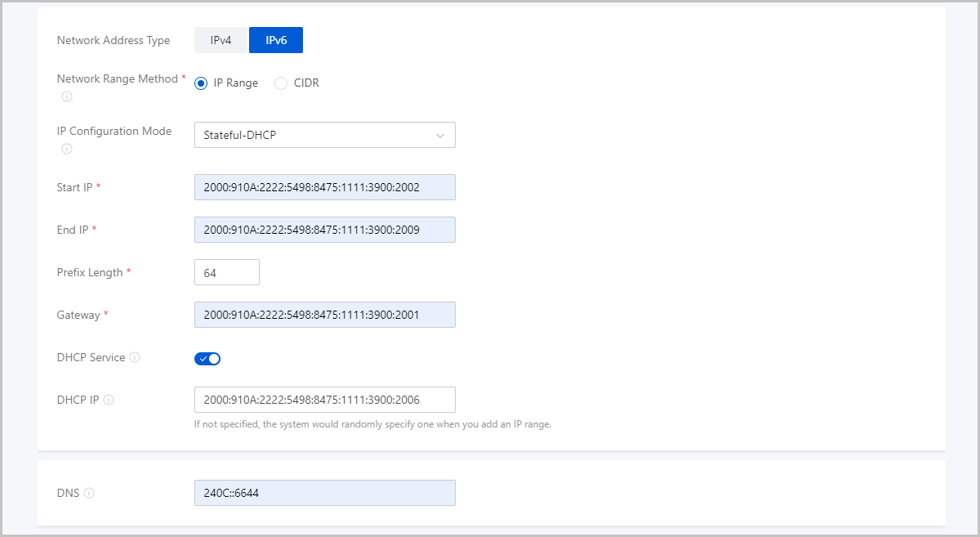The image size is (980, 537).
Task: Click the hint text under DHCP IP
Action: [372, 424]
